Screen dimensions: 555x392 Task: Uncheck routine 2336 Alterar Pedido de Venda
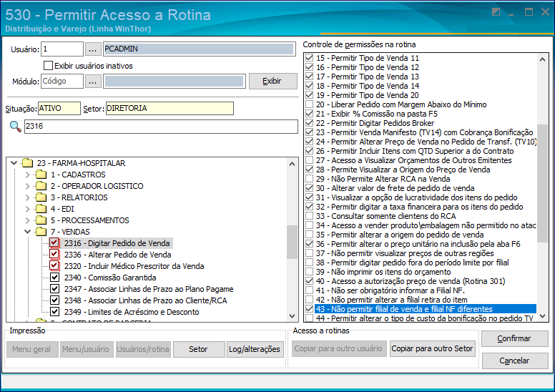(x=54, y=254)
